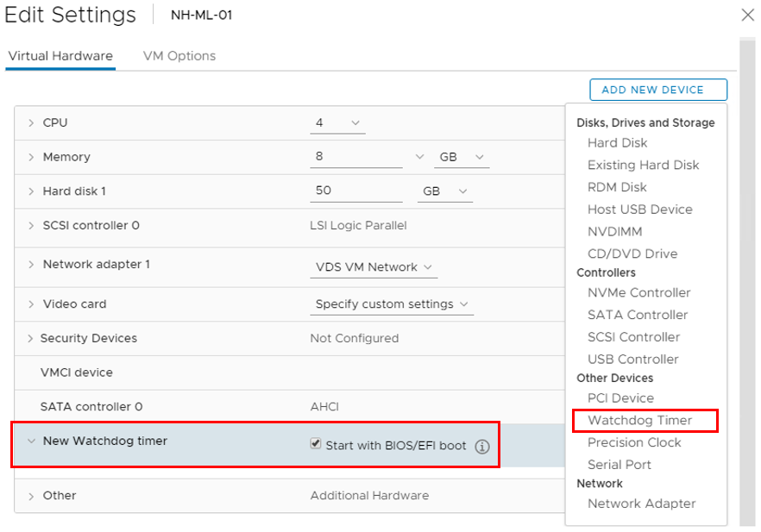
Task: Click the info icon beside Start with BIOS/EFI boot
Action: (x=482, y=447)
